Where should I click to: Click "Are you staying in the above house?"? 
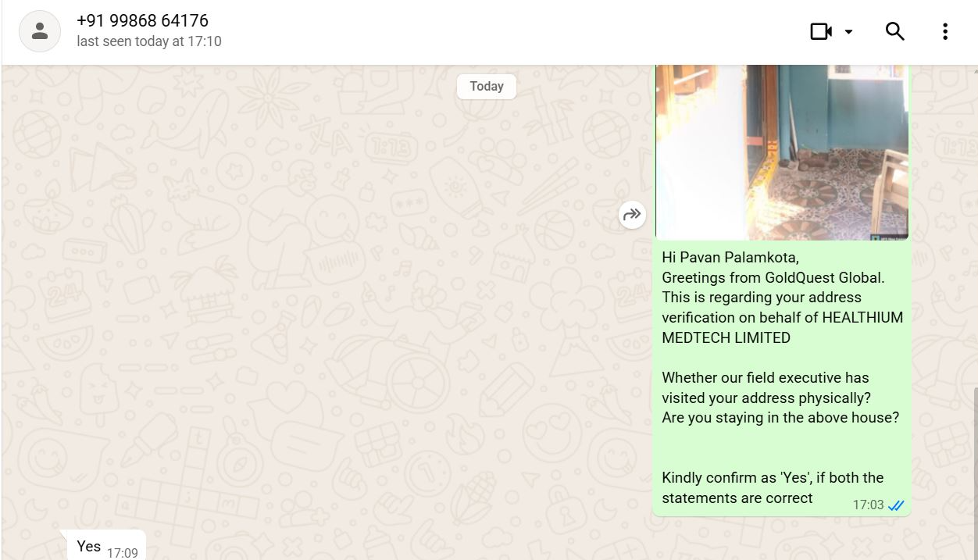click(x=780, y=418)
